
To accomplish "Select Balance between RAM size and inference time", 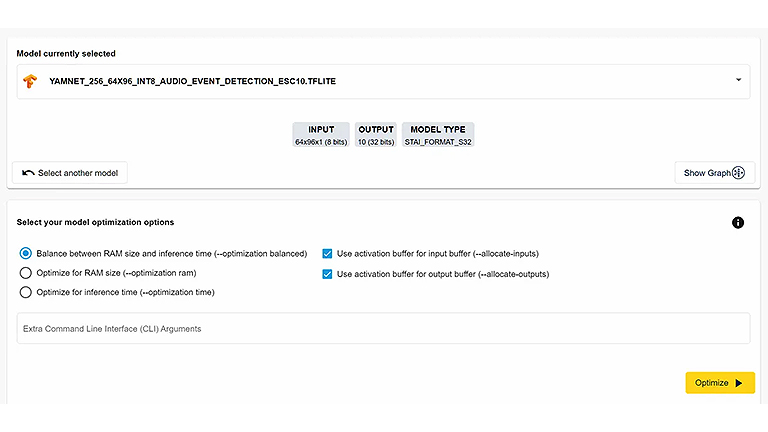I will tap(26, 254).
